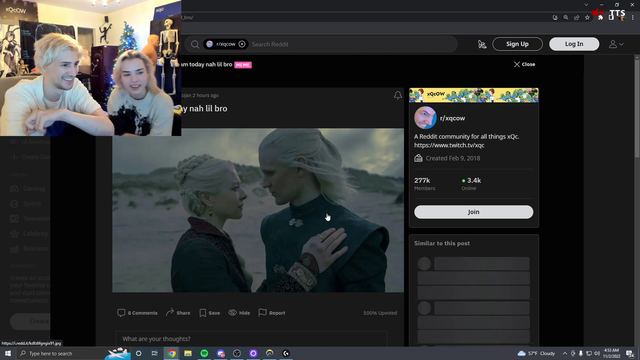The height and width of the screenshot is (360, 640).
Task: Click the Reddit search magnifier icon
Action: pyautogui.click(x=195, y=44)
